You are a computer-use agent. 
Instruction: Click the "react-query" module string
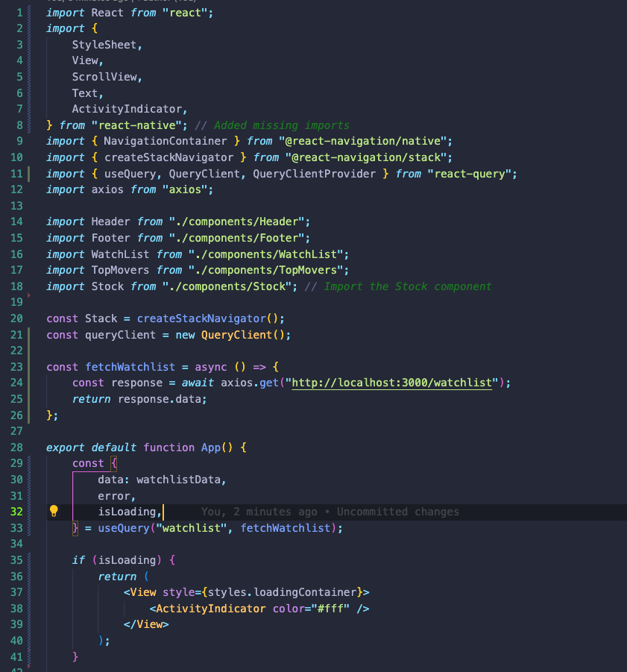coord(470,174)
